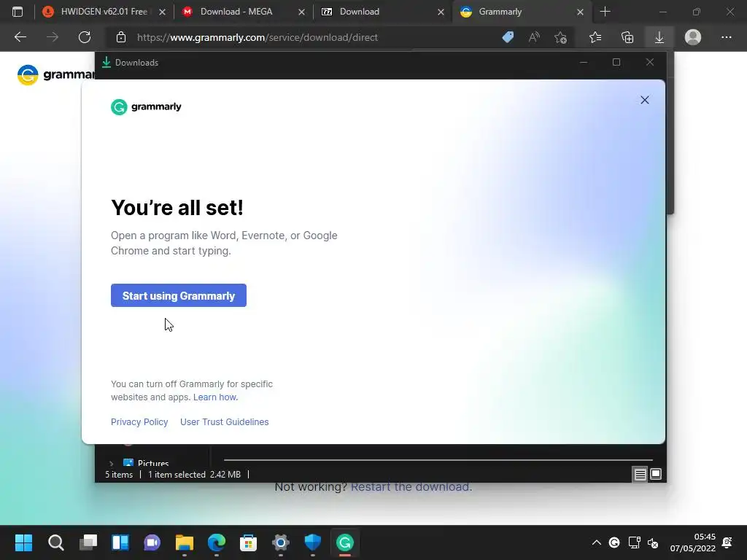Refresh the current page
Viewport: 747px width, 560px height.
[x=85, y=37]
